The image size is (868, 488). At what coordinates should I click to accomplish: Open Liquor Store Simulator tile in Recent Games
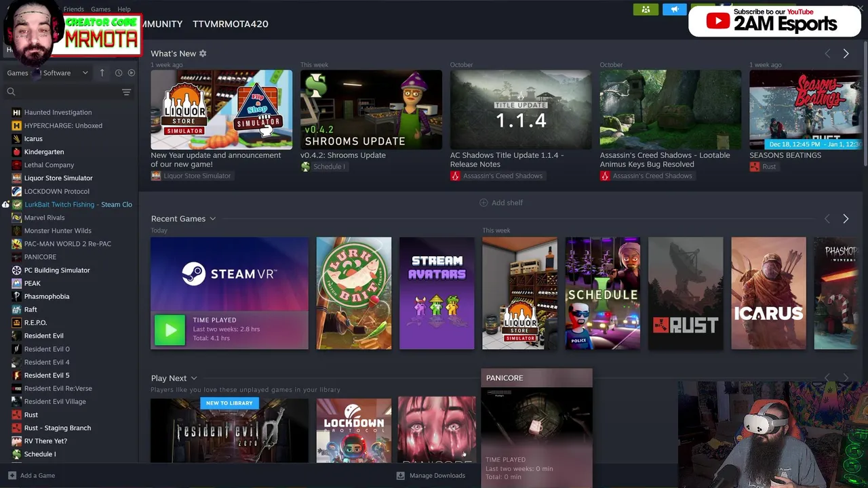coord(519,293)
